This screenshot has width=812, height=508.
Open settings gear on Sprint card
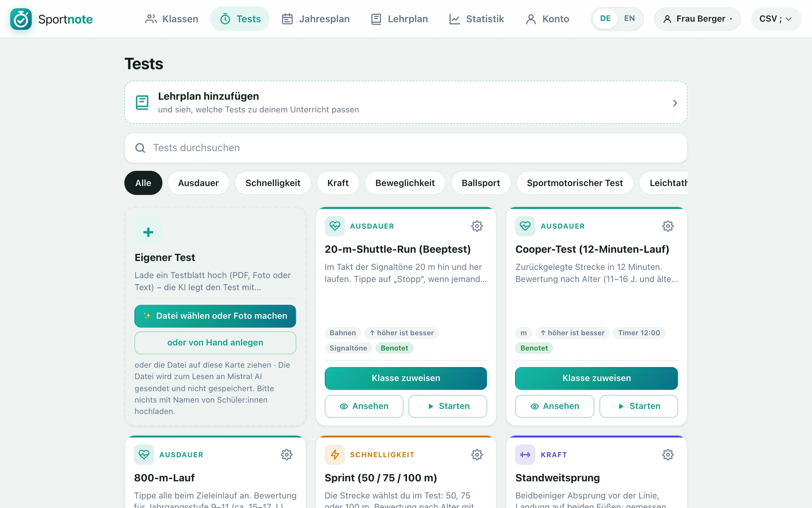(x=477, y=455)
